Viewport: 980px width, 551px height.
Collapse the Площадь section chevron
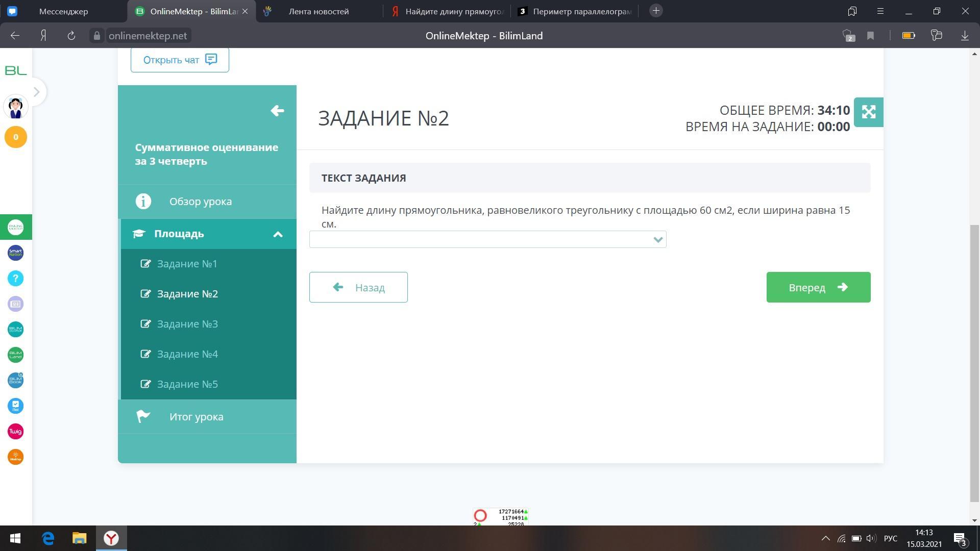click(x=278, y=234)
